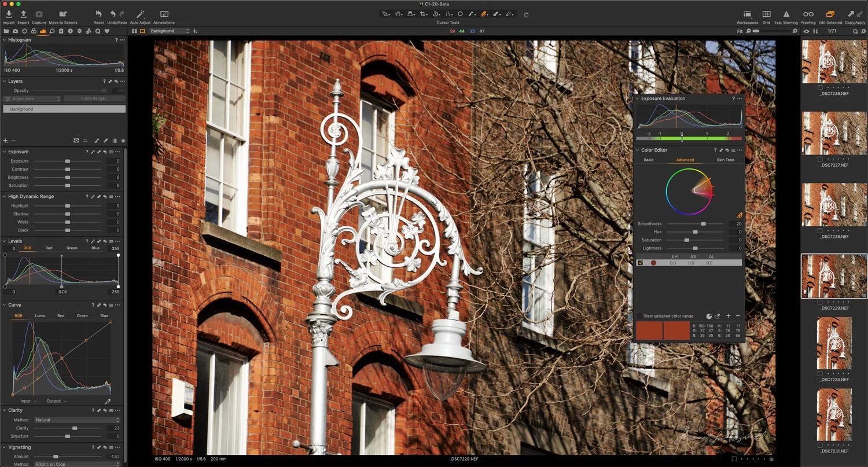Open the Import tool in the top toolbar
Viewport: 868px width, 467px height.
click(9, 14)
